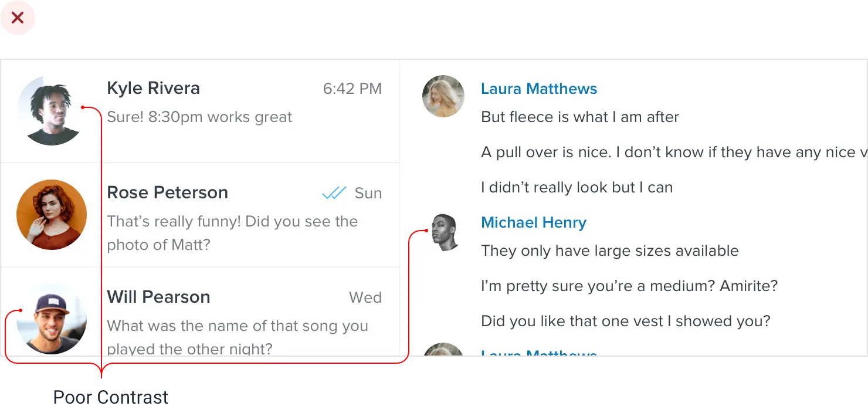This screenshot has height=406, width=868.
Task: Click the blue double-checkmark read icon
Action: [334, 193]
